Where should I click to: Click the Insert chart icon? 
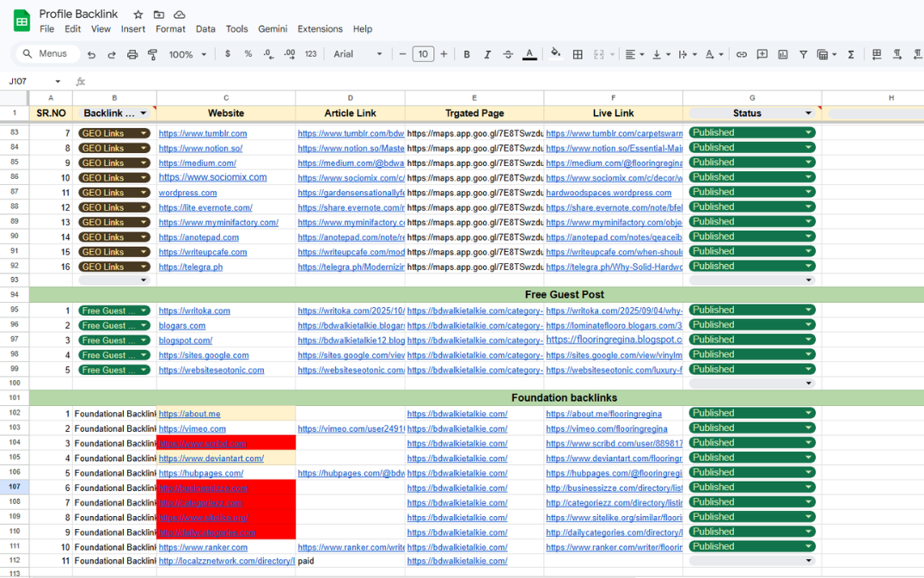783,54
